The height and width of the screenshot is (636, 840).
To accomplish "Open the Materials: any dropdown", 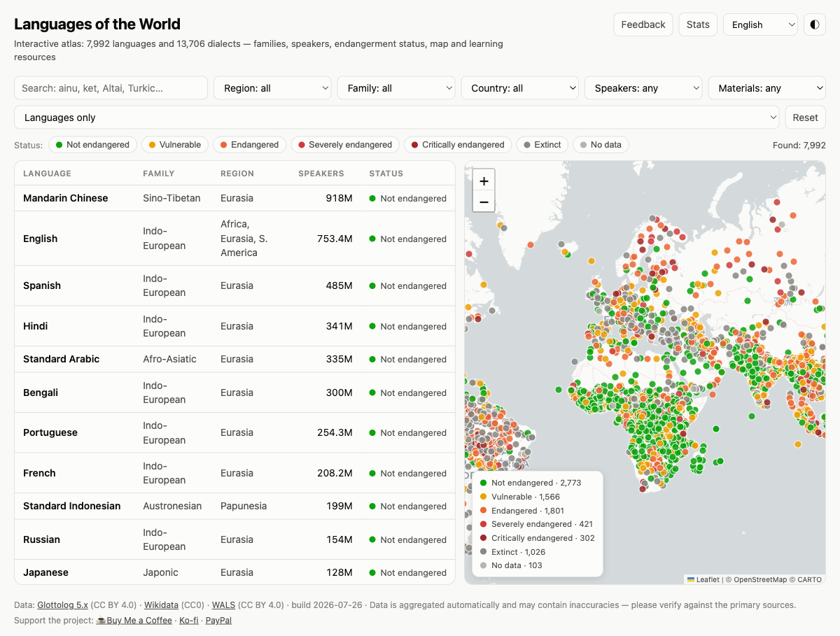I will click(x=767, y=88).
